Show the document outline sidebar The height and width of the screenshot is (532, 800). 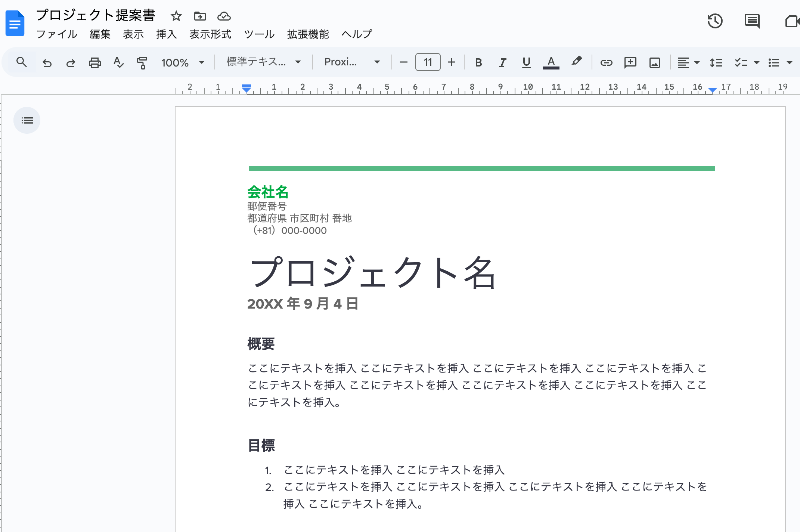[27, 120]
